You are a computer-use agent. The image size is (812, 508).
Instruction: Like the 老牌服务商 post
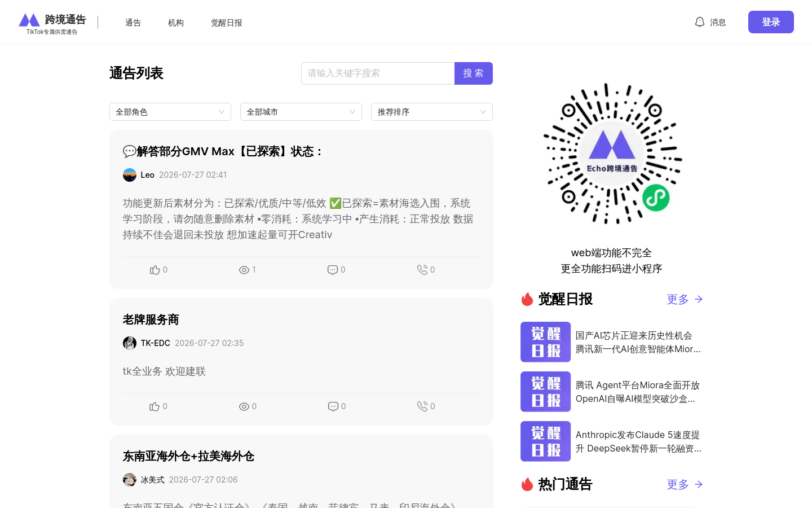[x=155, y=406]
